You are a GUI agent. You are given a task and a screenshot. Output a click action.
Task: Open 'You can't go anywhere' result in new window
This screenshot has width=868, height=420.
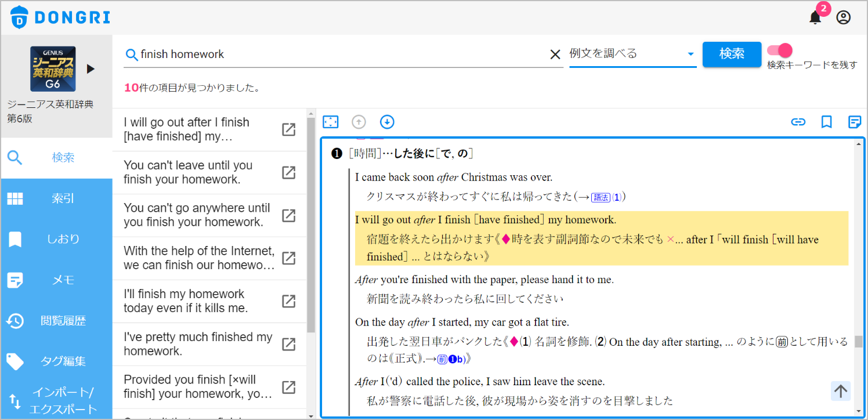288,215
